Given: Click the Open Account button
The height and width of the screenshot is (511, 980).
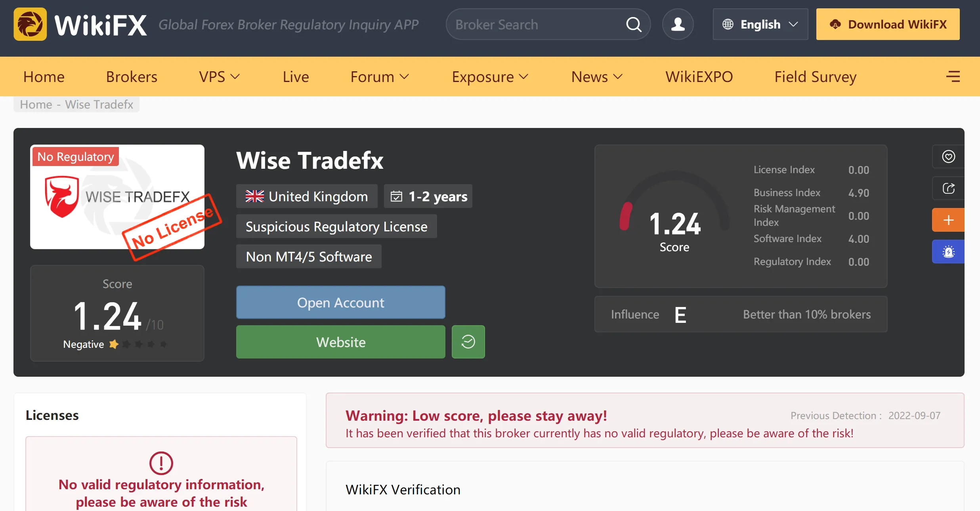Looking at the screenshot, I should [x=341, y=302].
